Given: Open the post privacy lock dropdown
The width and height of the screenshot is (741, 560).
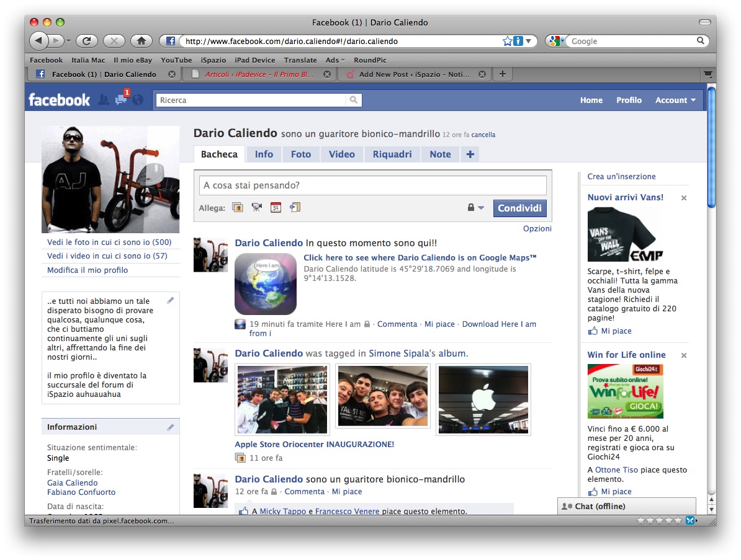Looking at the screenshot, I should click(475, 208).
